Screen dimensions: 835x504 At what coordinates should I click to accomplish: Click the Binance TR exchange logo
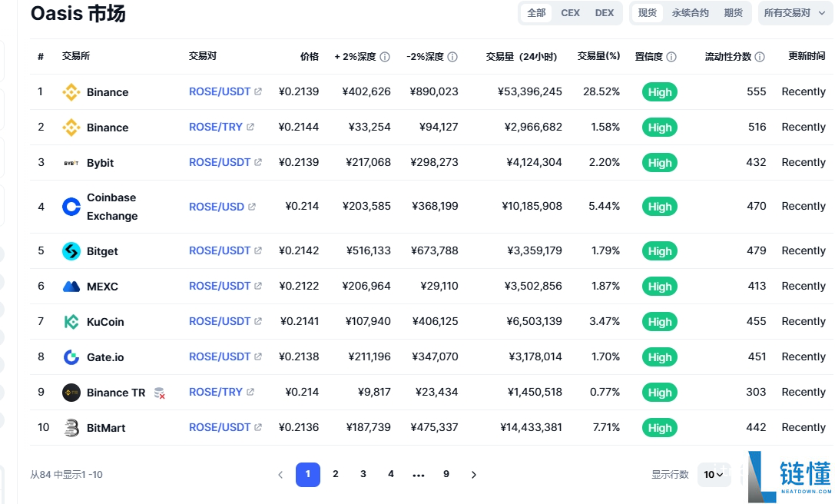coord(71,393)
